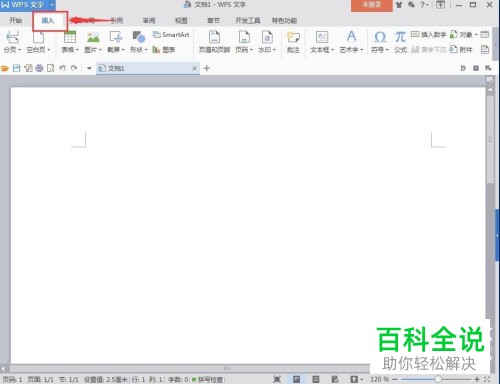Select the page layout view icon

(x=296, y=379)
